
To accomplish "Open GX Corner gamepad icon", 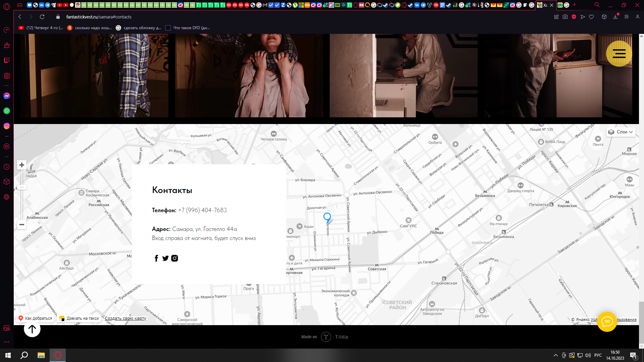I will [x=20, y=5].
